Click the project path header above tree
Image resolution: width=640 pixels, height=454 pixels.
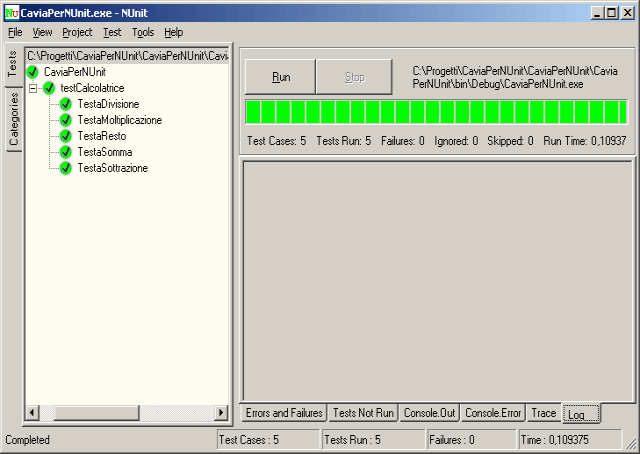(127, 56)
